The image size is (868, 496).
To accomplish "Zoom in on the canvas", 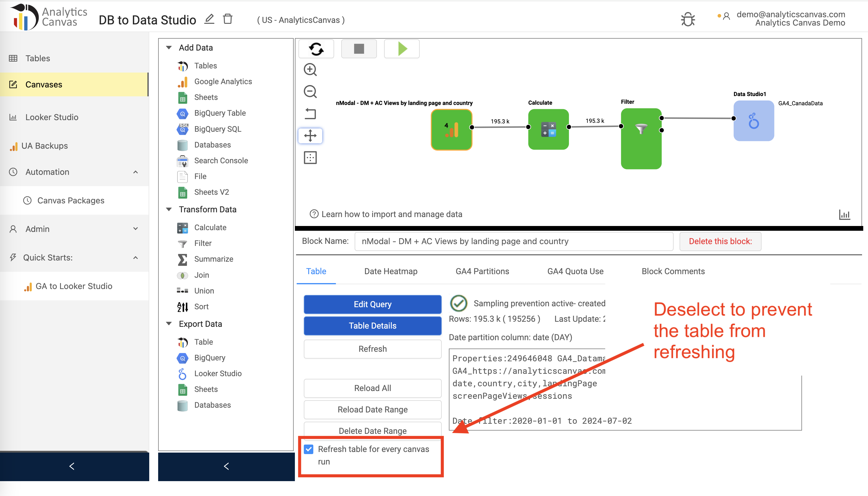I will coord(310,70).
